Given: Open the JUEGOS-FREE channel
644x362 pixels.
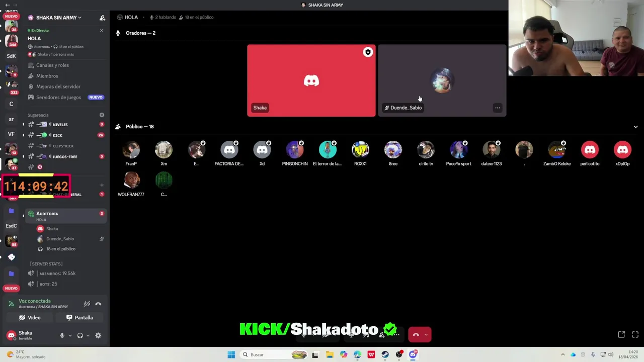Looking at the screenshot, I should [x=65, y=157].
